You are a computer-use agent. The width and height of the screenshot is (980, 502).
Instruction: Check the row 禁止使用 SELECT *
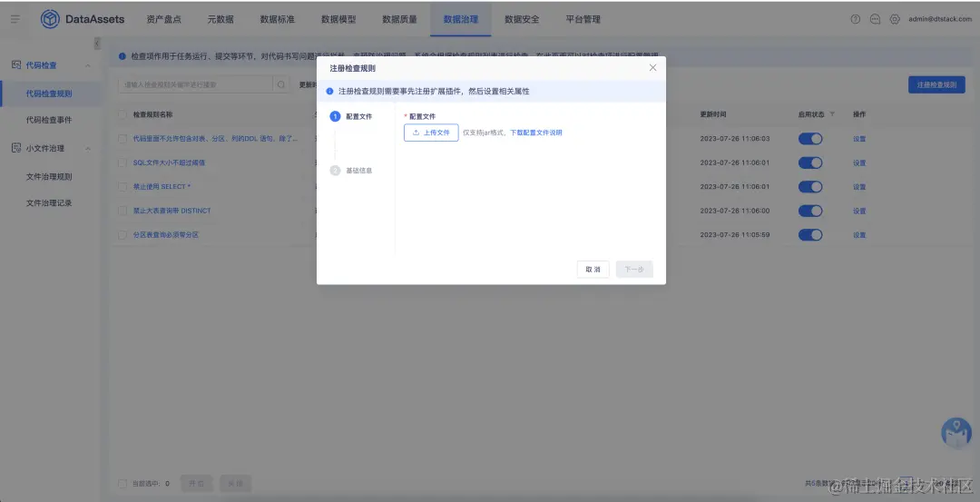pos(122,186)
